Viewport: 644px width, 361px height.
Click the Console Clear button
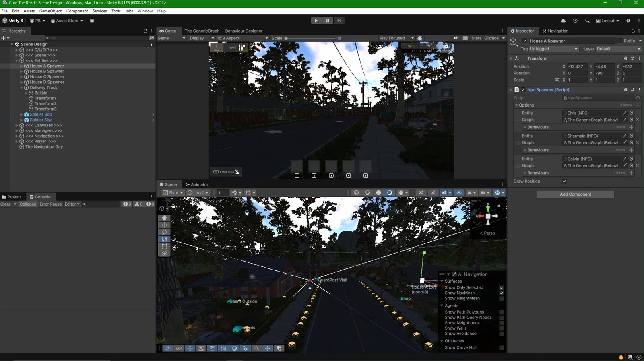click(x=6, y=204)
